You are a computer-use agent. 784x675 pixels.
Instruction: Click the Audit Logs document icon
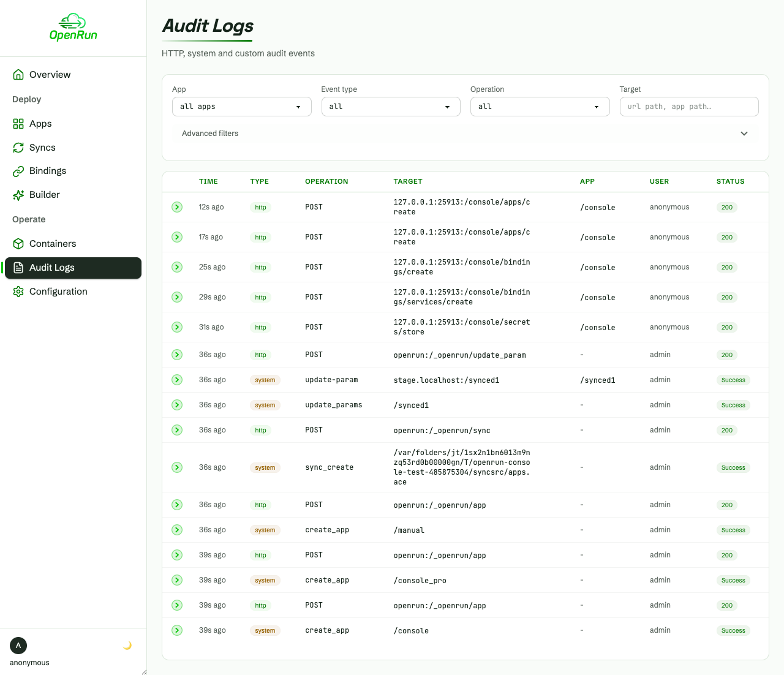tap(18, 268)
